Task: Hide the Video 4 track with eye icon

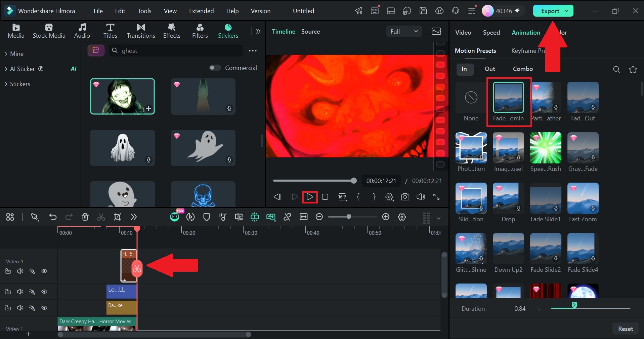Action: tap(44, 271)
